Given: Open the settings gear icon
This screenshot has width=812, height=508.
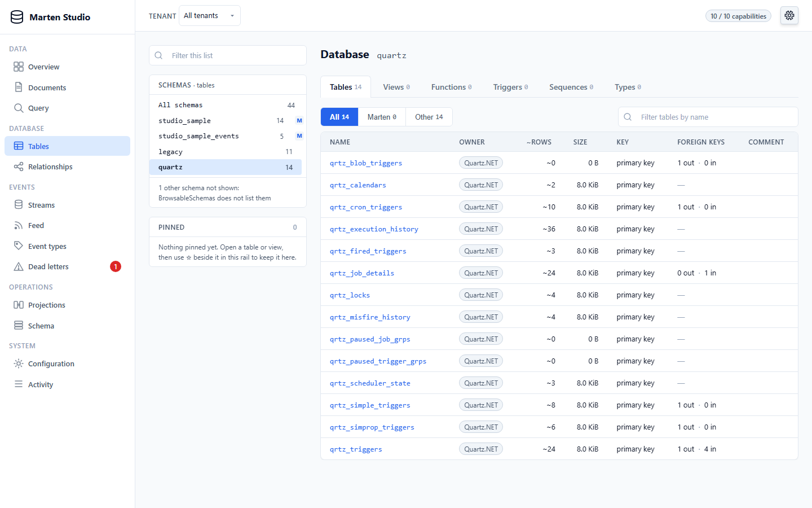Looking at the screenshot, I should click(x=789, y=16).
